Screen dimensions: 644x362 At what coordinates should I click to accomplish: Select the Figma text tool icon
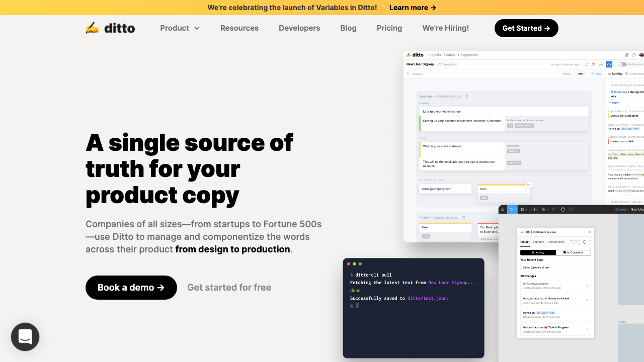(x=554, y=210)
